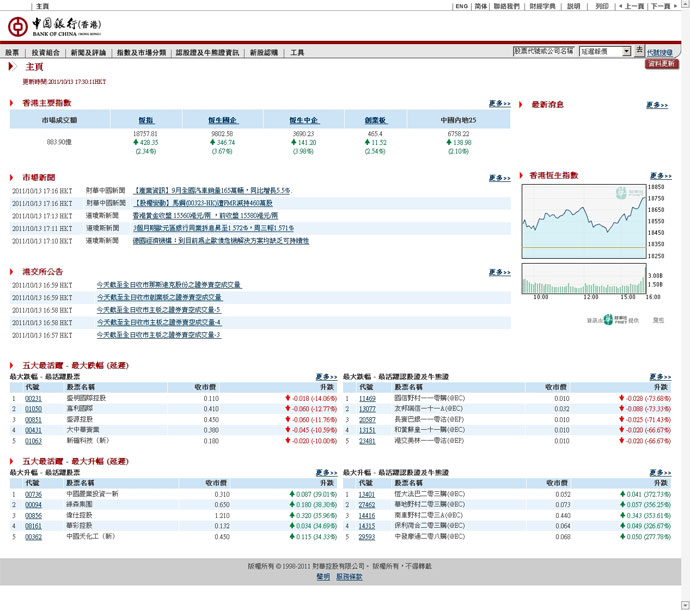
Task: Open the 工具 menu
Action: click(297, 52)
